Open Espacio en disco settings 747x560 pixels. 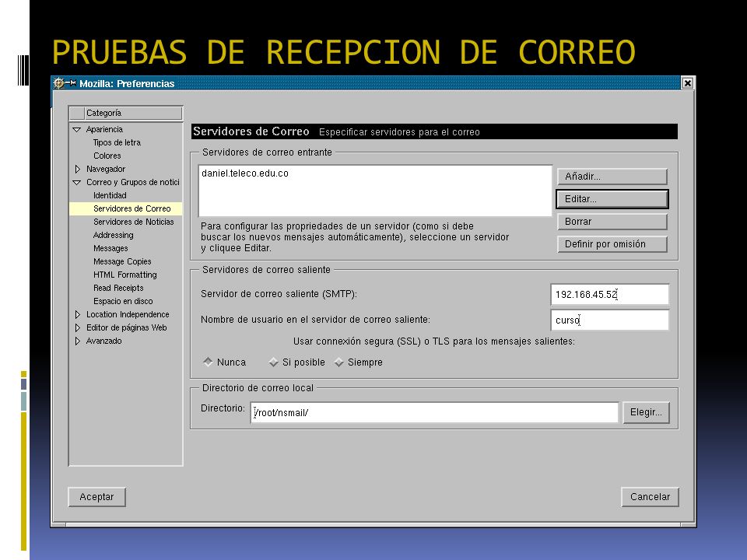[x=123, y=302]
